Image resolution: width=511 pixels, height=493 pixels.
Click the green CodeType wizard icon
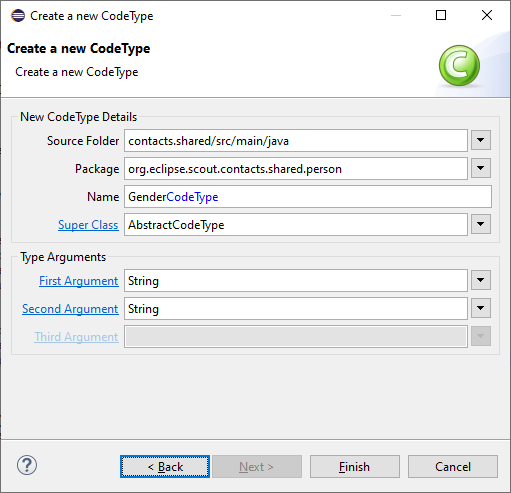459,66
